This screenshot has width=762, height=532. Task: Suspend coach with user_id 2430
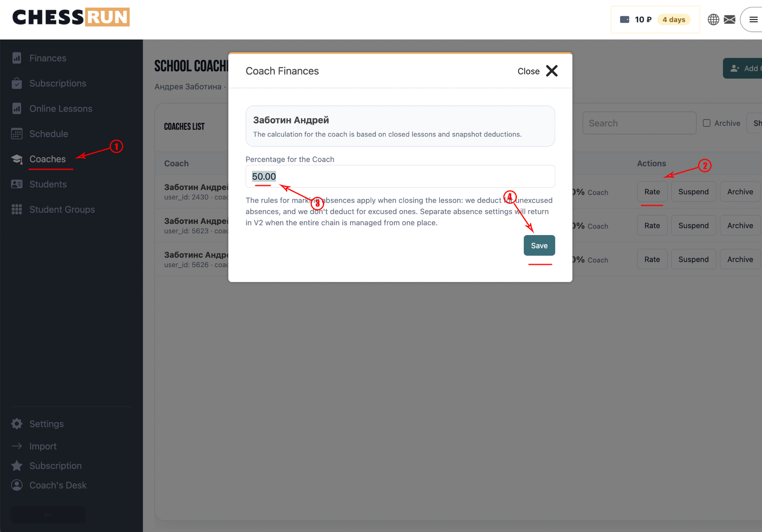click(693, 192)
